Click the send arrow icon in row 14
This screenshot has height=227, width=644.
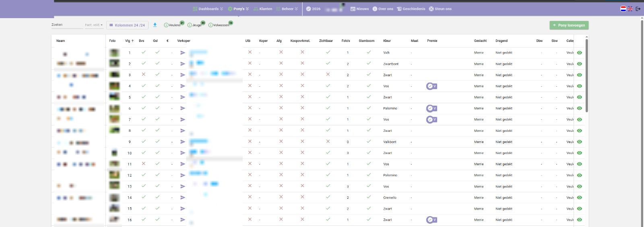tap(183, 198)
